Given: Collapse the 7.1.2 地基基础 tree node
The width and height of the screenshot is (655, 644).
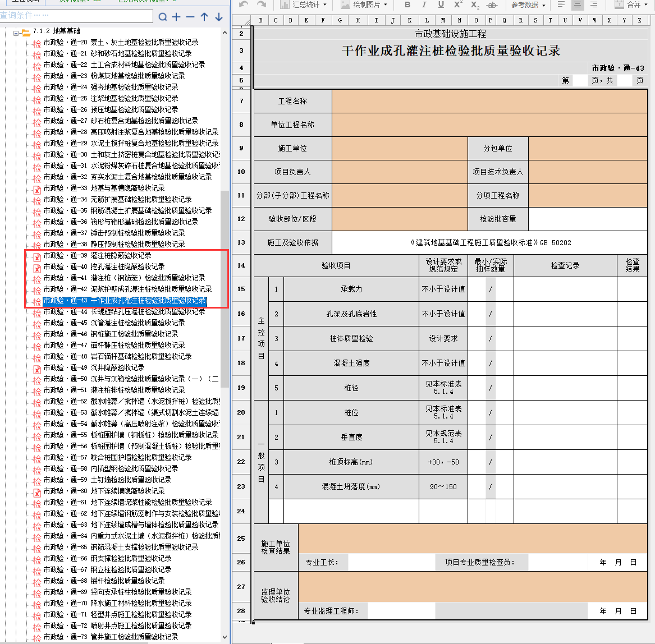Looking at the screenshot, I should click(x=16, y=31).
